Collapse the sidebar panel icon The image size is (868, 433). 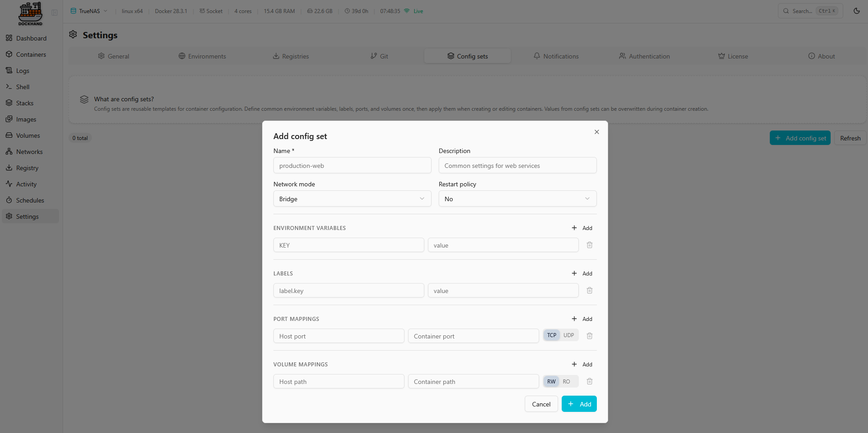click(x=55, y=13)
